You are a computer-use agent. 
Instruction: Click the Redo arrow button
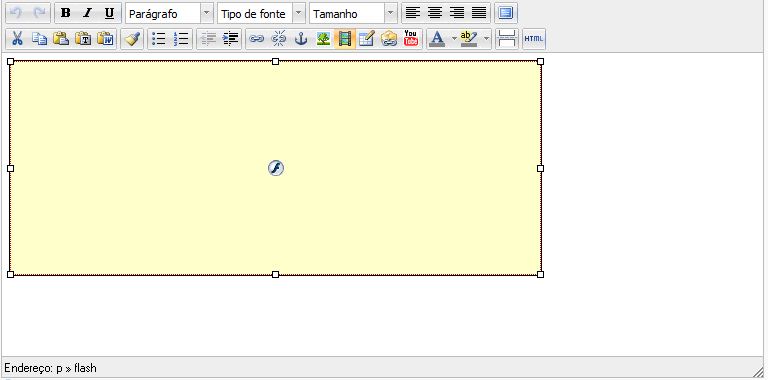click(x=39, y=13)
